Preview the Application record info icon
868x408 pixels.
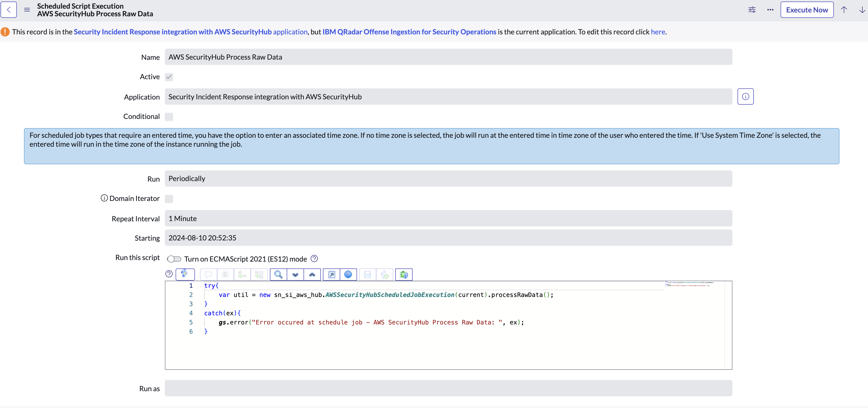pos(745,97)
